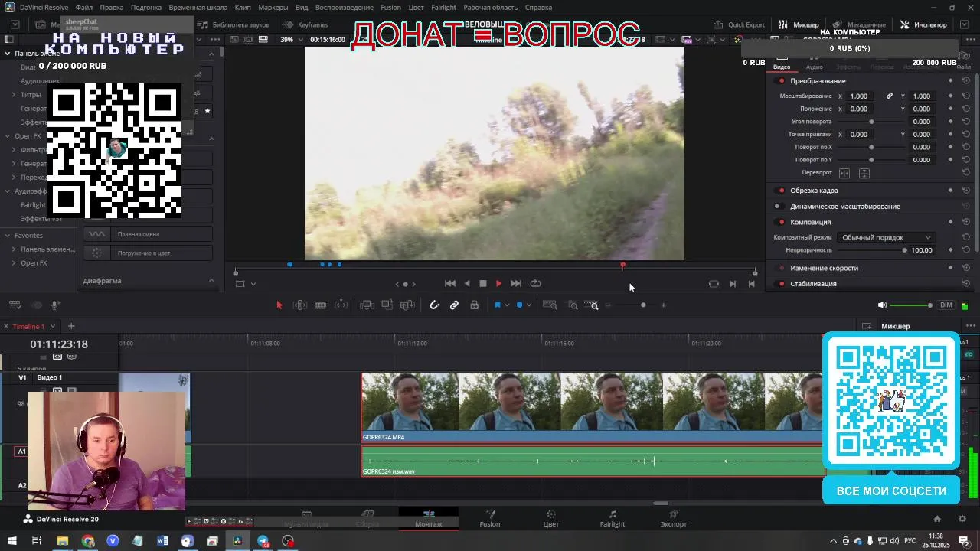This screenshot has width=980, height=551.
Task: Zoom in the timeline with plus button
Action: pyautogui.click(x=663, y=305)
